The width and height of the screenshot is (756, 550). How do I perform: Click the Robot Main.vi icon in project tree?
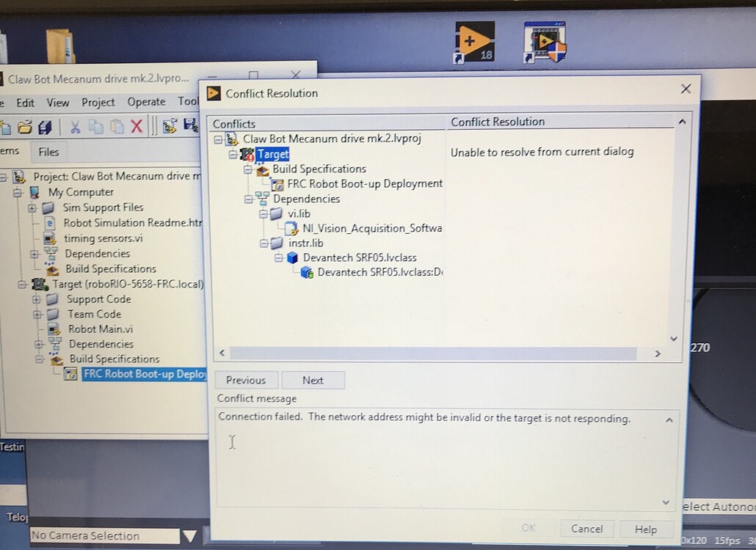pos(54,329)
